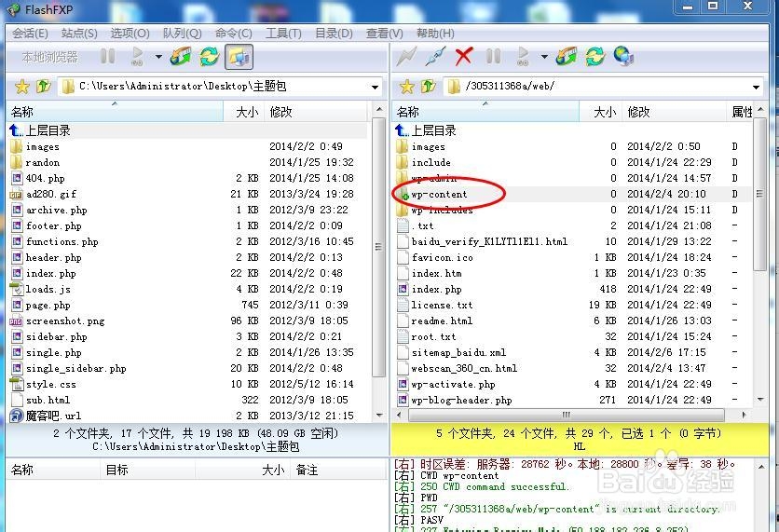The image size is (779, 532).
Task: Click the right pane pause icon
Action: 493,57
